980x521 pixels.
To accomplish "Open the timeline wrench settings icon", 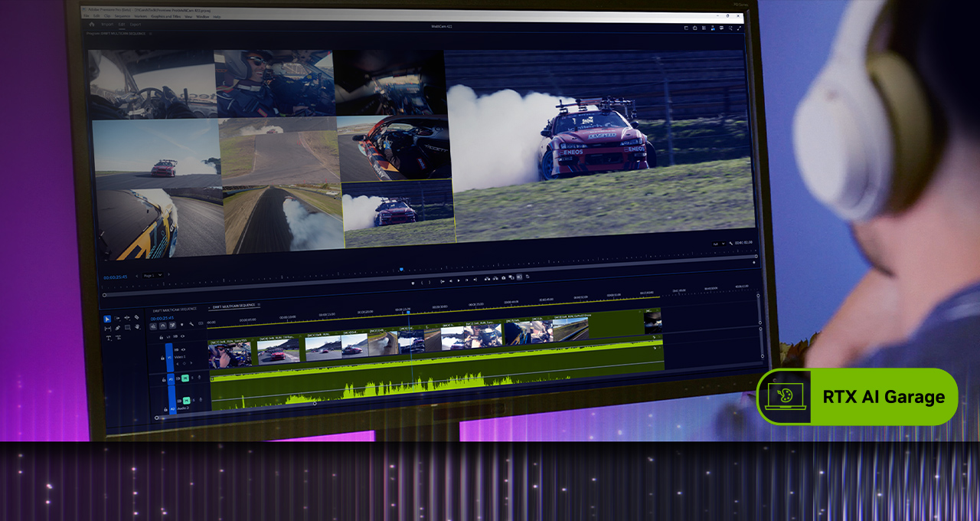I will [191, 323].
